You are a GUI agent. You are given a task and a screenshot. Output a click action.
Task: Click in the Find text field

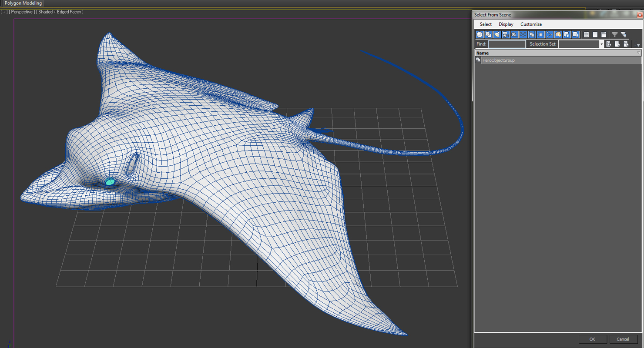click(507, 44)
